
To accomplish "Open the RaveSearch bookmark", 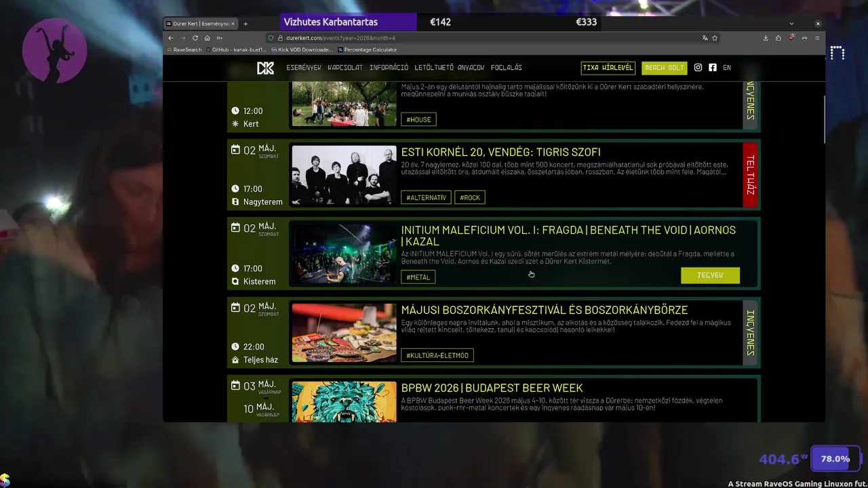I will click(184, 49).
